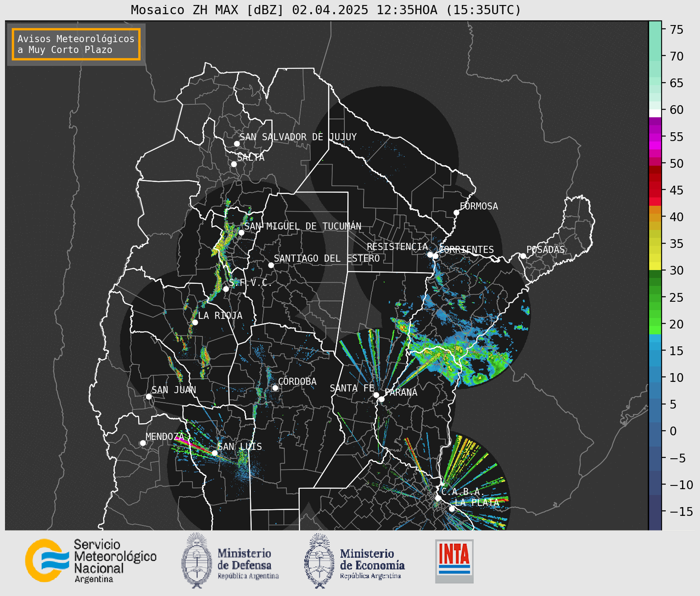Image resolution: width=700 pixels, height=596 pixels.
Task: Select the Resistencia city marker
Action: tap(430, 255)
